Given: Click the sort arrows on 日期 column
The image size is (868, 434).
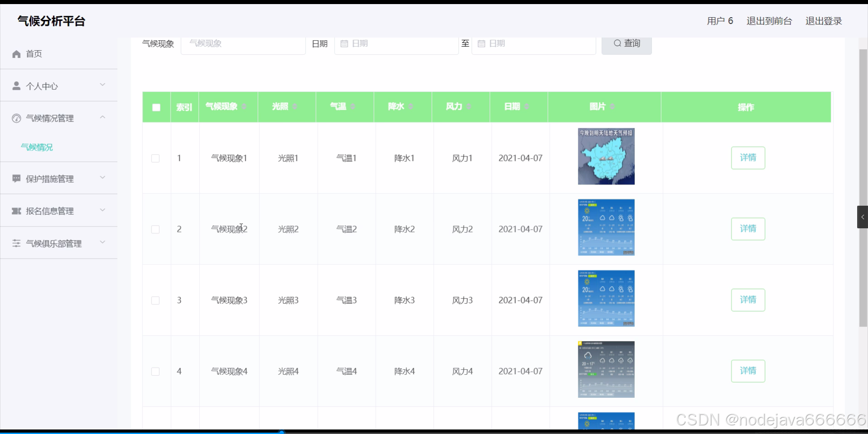Looking at the screenshot, I should [x=527, y=107].
